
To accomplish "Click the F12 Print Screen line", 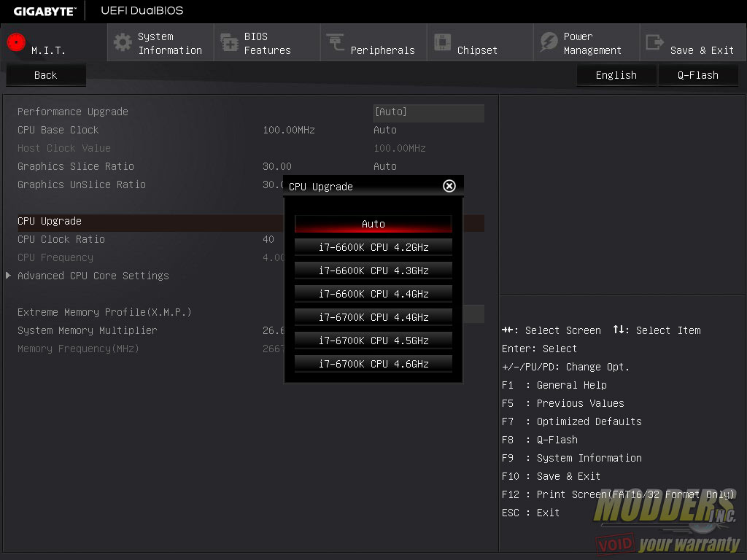I will pos(619,494).
